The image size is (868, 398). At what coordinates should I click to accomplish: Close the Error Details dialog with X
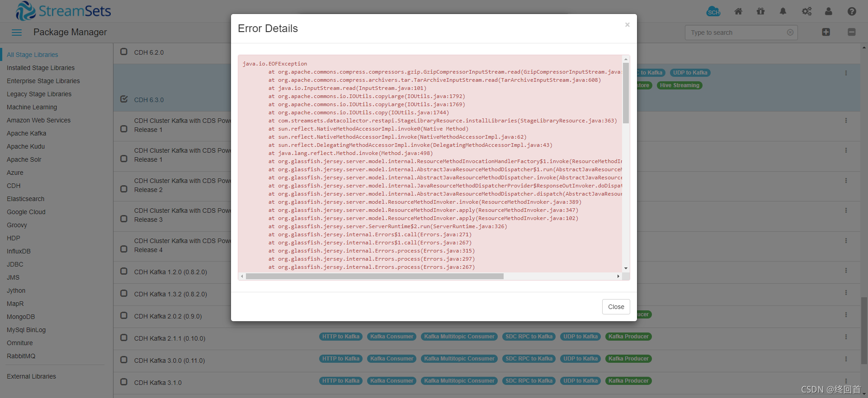[627, 25]
